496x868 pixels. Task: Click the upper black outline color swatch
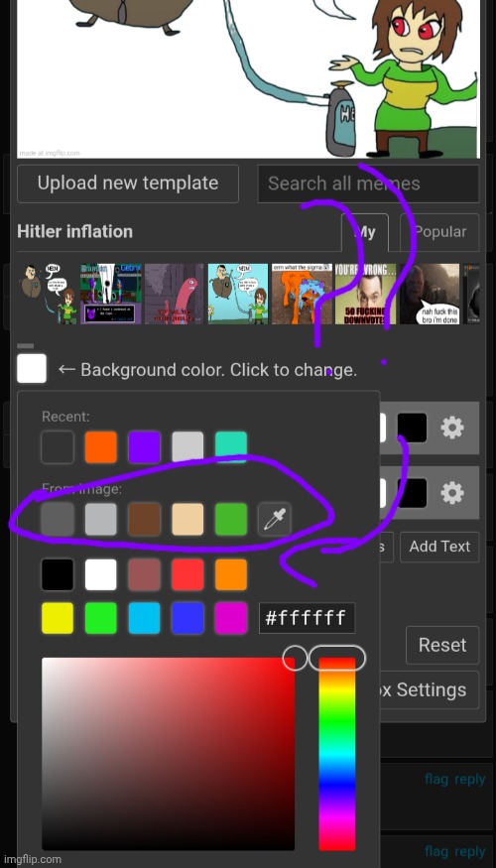pos(412,428)
